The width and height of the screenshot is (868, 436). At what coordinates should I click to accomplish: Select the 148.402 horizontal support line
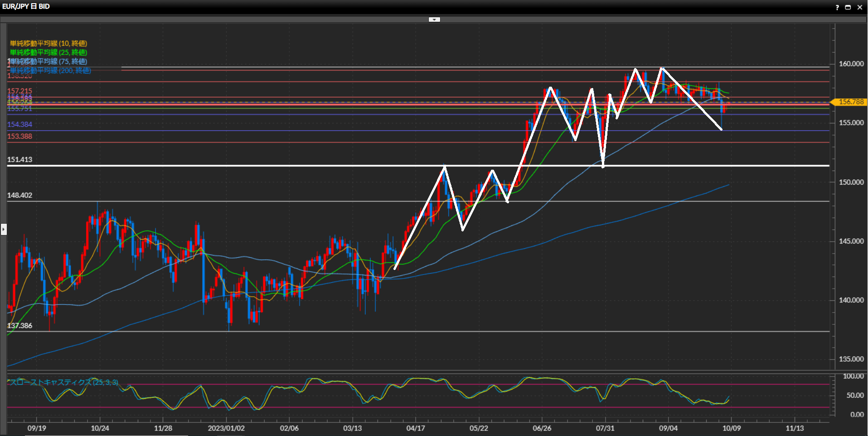pyautogui.click(x=272, y=201)
